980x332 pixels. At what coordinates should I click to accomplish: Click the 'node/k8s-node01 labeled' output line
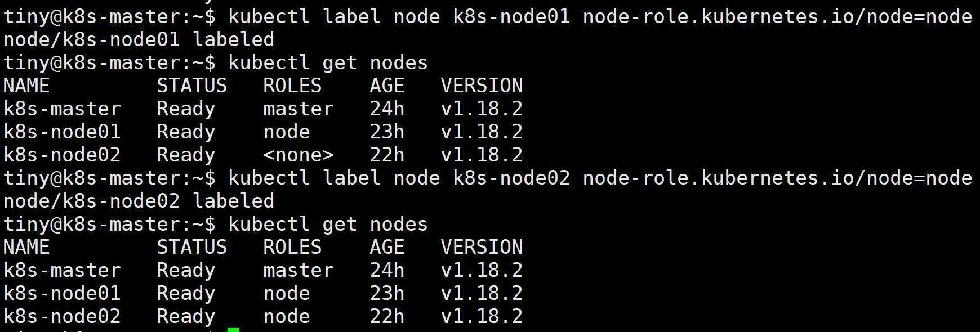pos(139,39)
